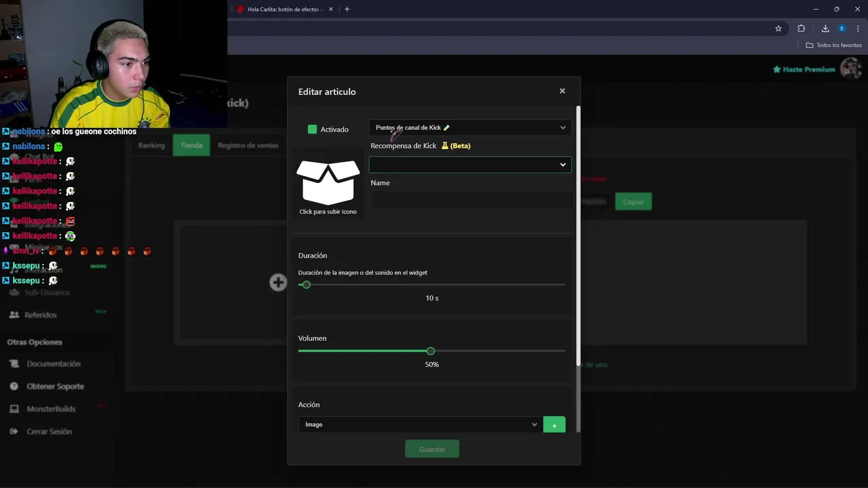The height and width of the screenshot is (488, 868).
Task: Click the 'Duración de la imagen' description text
Action: 363,272
